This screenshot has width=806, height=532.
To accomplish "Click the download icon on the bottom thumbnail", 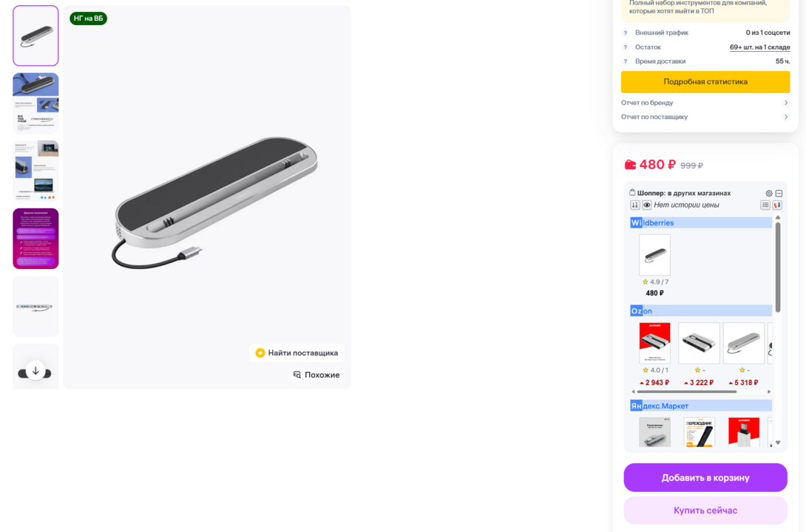I will [x=35, y=370].
